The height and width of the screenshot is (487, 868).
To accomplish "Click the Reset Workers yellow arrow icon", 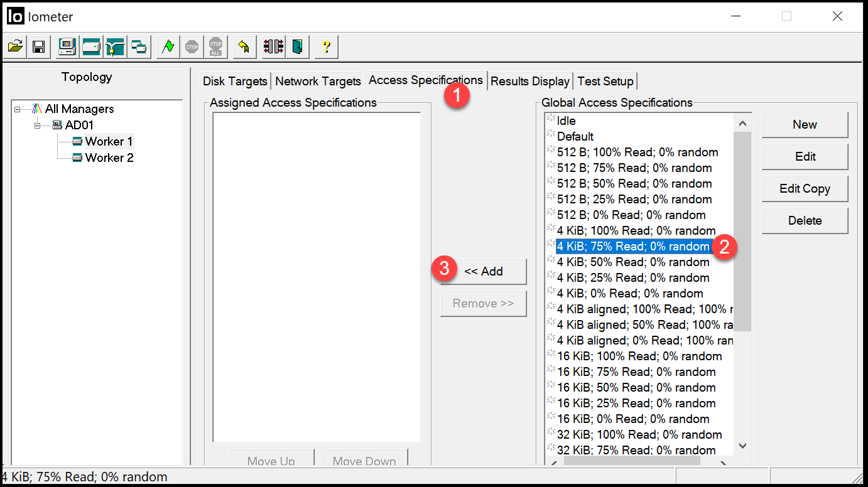I will [x=244, y=46].
